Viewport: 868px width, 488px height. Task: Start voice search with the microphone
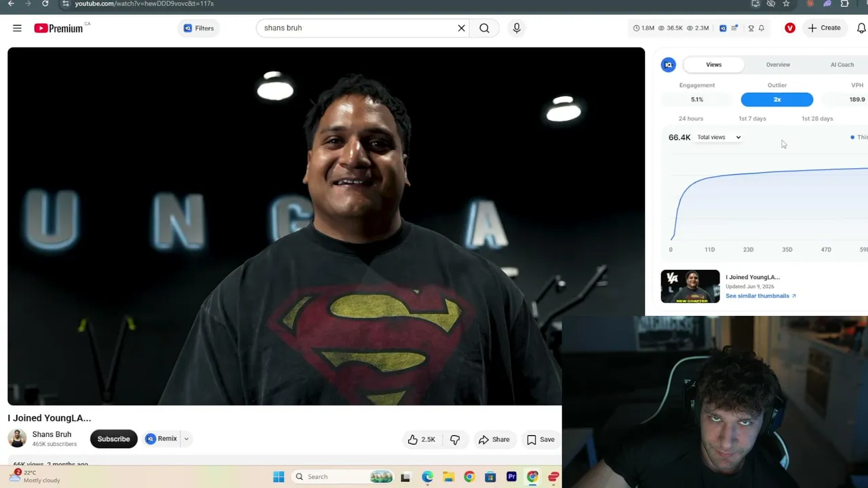[x=517, y=28]
